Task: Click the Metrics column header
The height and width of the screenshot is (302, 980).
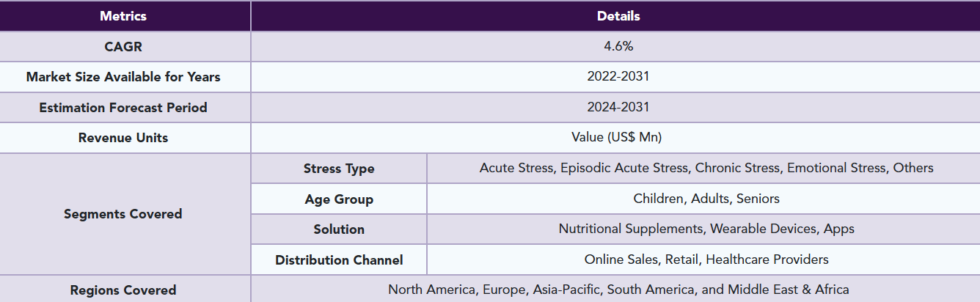Action: 123,16
